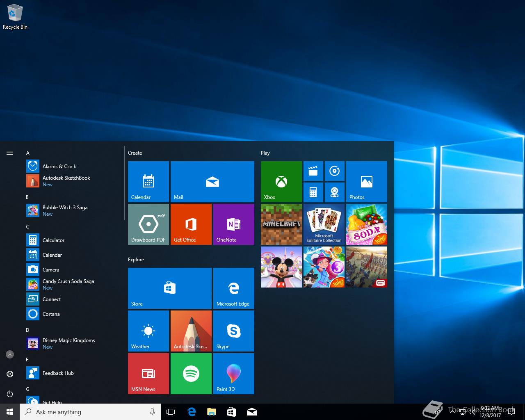Click the Play group title
The height and width of the screenshot is (420, 525).
point(265,153)
